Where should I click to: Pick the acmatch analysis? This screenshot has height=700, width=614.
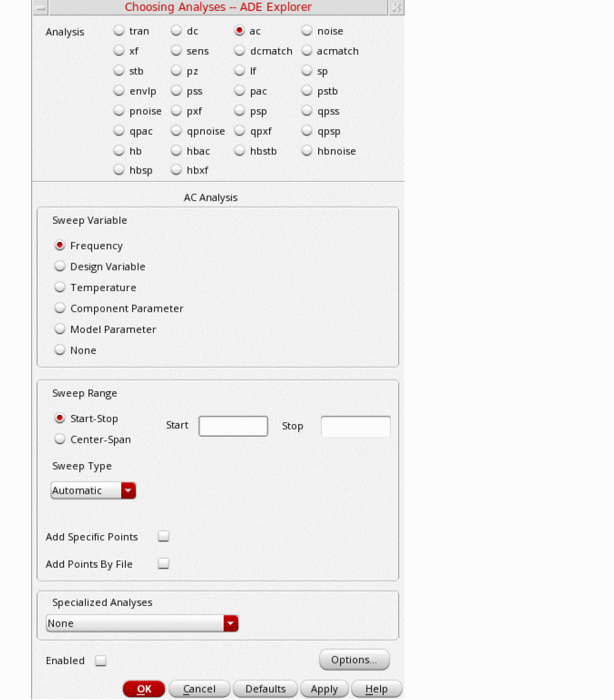pyautogui.click(x=307, y=51)
